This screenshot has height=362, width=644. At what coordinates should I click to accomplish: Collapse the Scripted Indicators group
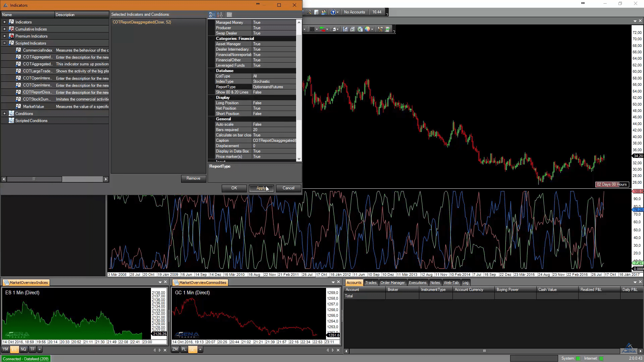4,43
